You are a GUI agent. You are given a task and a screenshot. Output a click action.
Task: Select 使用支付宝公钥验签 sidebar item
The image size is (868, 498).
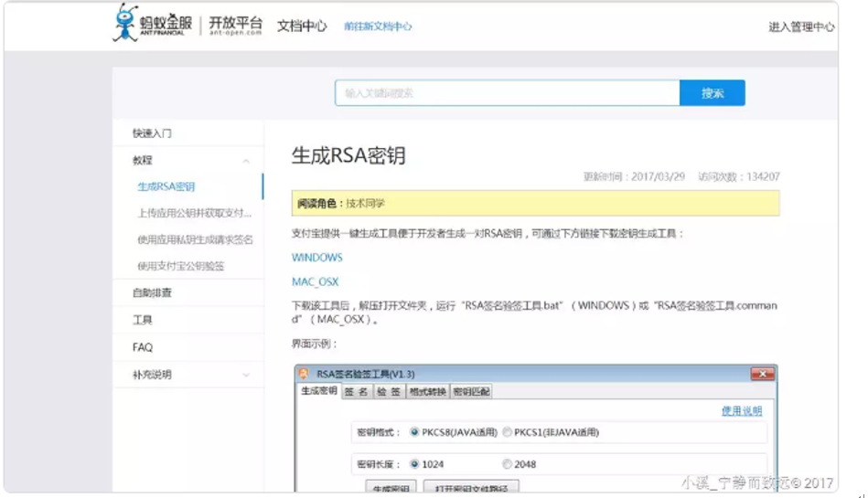coord(181,266)
